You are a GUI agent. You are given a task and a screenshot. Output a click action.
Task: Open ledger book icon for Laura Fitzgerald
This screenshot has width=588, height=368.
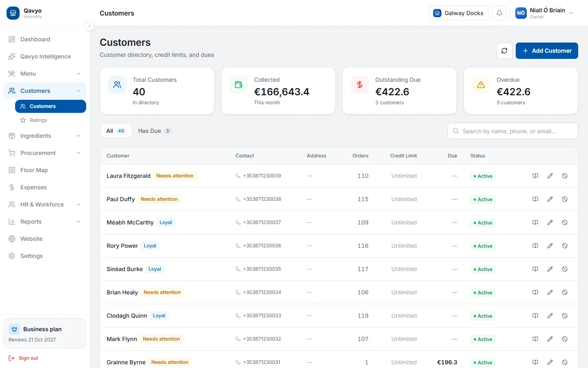click(x=535, y=176)
